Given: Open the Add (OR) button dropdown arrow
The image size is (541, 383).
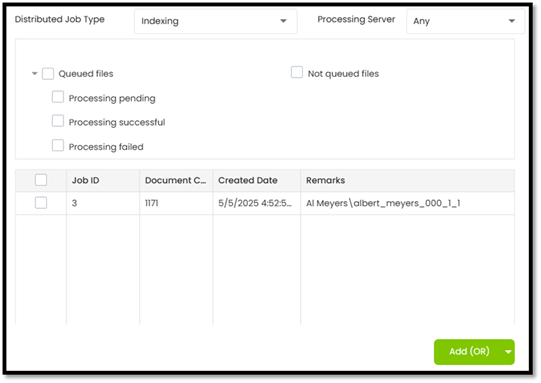Looking at the screenshot, I should tap(508, 352).
